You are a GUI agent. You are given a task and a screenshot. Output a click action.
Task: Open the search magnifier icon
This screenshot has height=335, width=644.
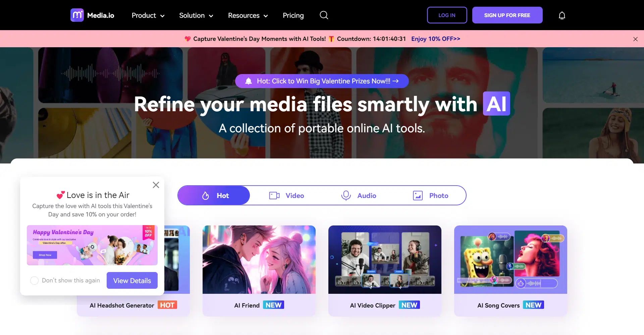[324, 15]
